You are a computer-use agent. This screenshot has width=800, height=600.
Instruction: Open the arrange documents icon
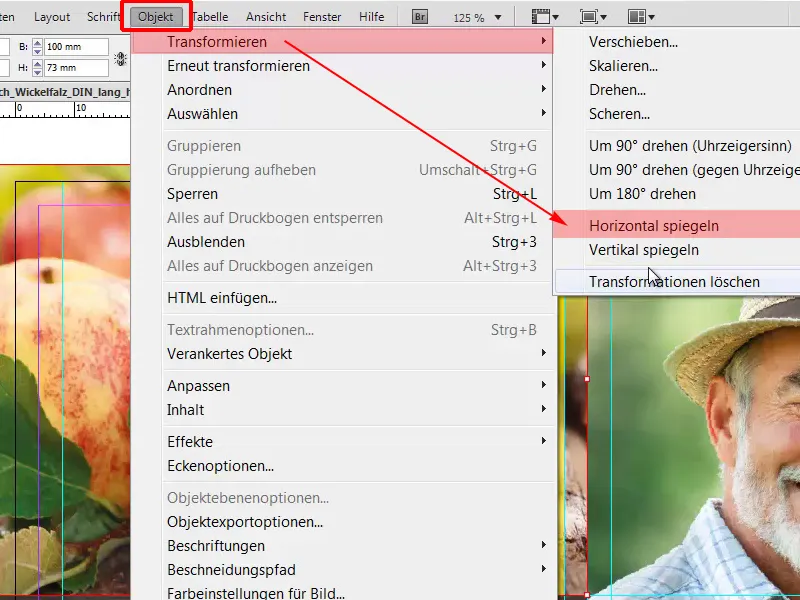636,17
